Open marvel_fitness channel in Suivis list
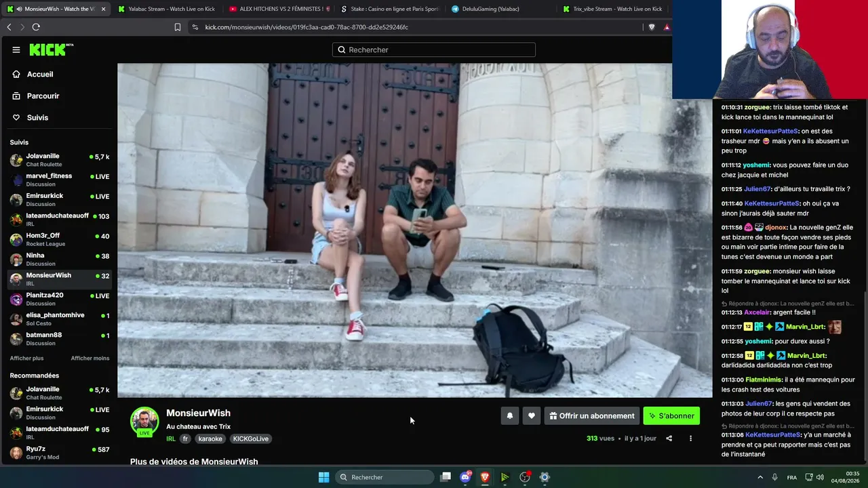Viewport: 868px width, 488px height. 58,180
